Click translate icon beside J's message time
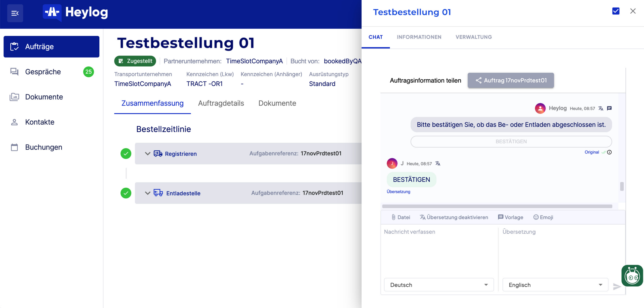Screen dimensions: 644x308 [438, 164]
